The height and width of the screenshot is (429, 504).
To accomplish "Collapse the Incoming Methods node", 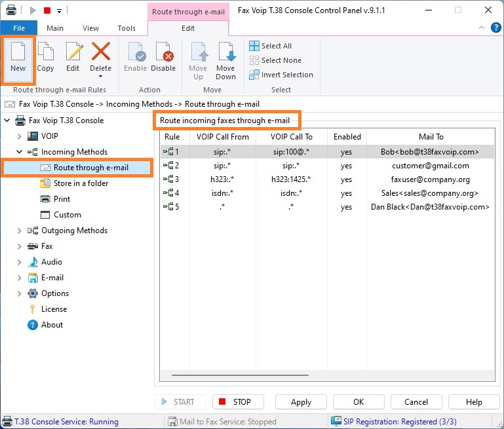I will coord(19,152).
